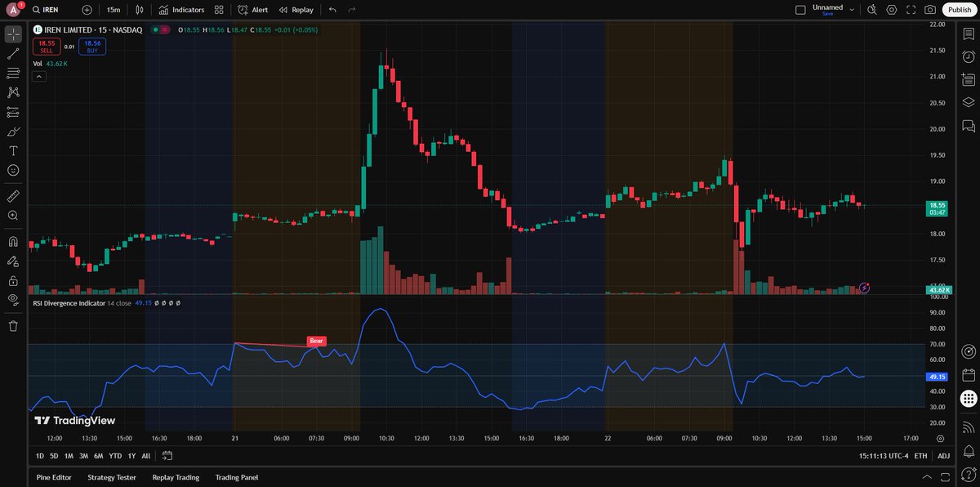Toggle hide all drawings eye icon
980x487 pixels.
(13, 300)
